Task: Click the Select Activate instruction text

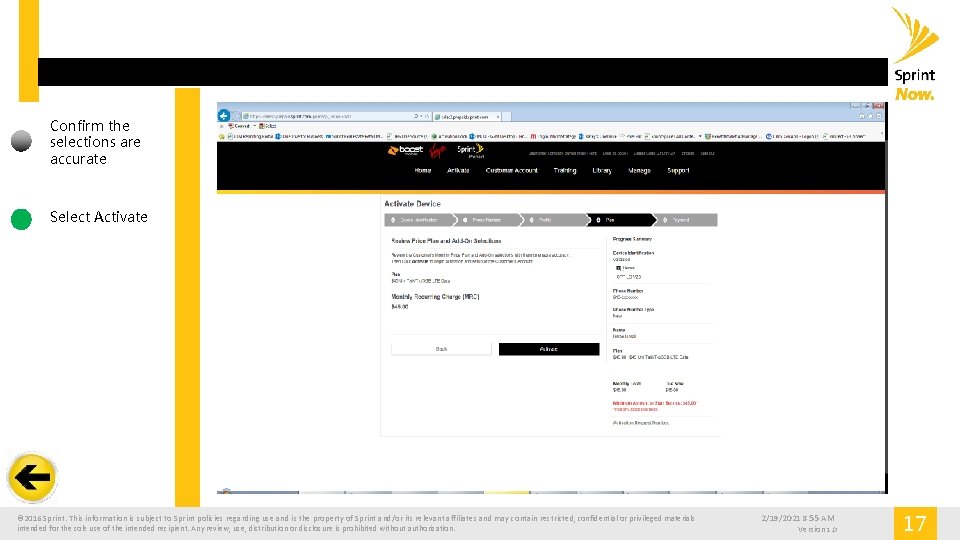Action: pyautogui.click(x=99, y=217)
